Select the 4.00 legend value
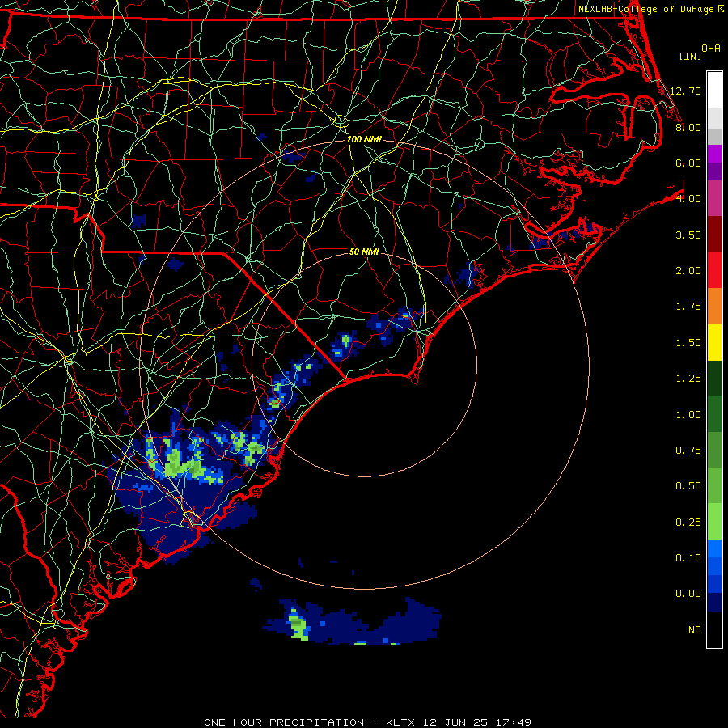The image size is (728, 728). (688, 199)
